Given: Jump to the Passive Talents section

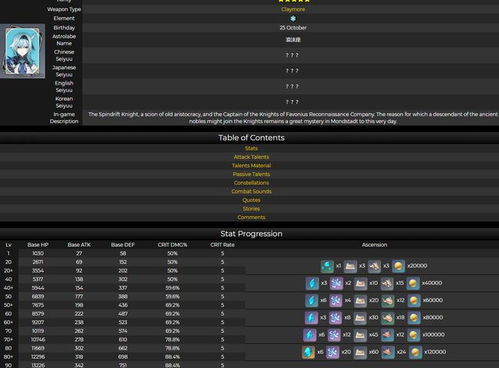Looking at the screenshot, I should click(x=251, y=174).
